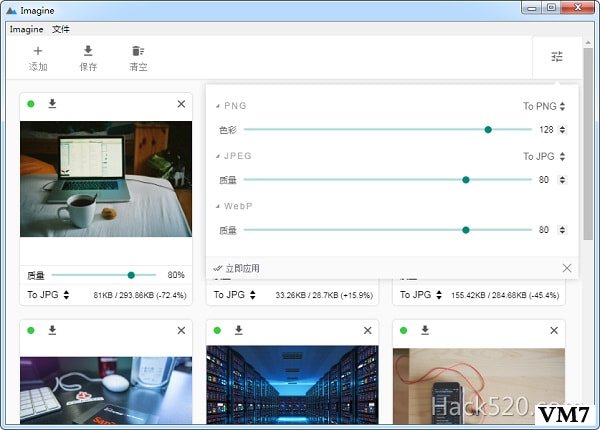Click the 清空 (clear) trash icon
The image size is (600, 430).
coord(138,51)
